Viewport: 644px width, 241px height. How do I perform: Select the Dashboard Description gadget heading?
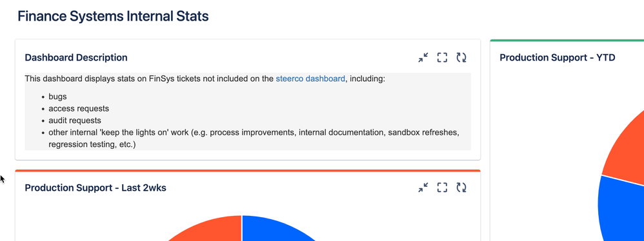click(76, 57)
